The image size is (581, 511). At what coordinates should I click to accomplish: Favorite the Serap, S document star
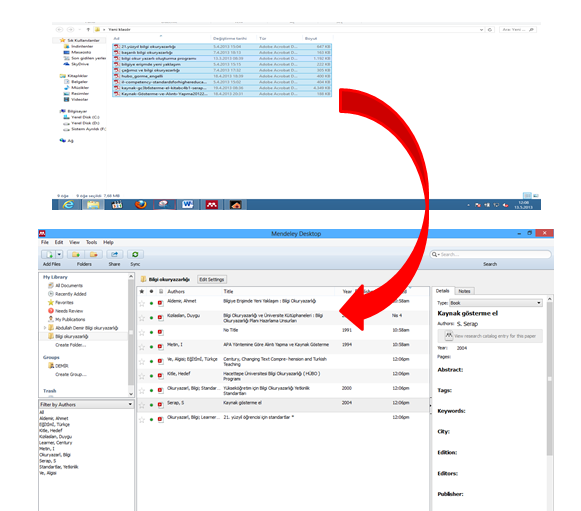[142, 405]
